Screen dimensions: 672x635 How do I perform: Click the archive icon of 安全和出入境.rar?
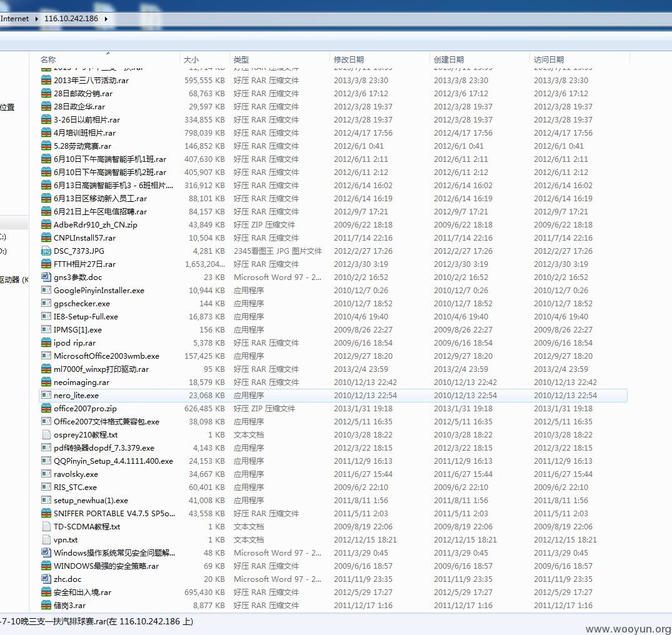[46, 592]
